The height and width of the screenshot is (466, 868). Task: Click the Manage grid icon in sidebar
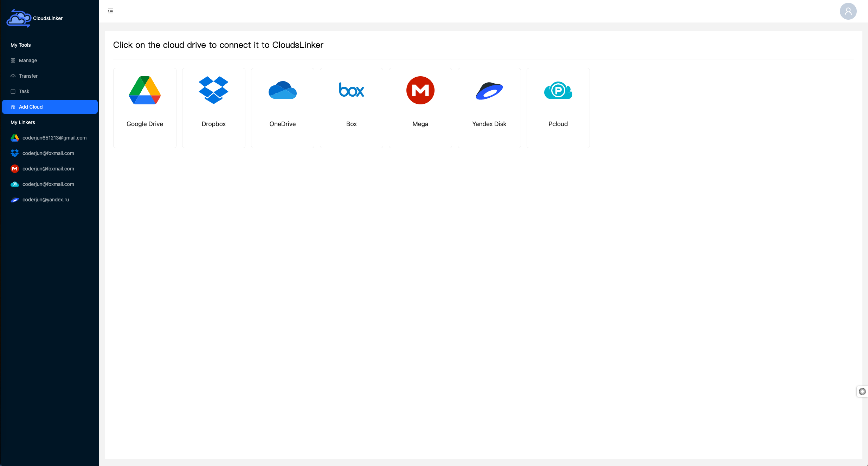coord(13,60)
